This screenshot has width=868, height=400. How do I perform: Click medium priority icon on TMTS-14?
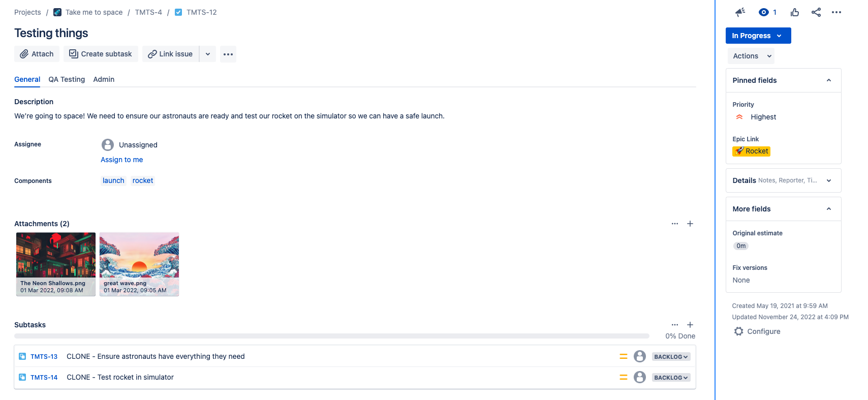(624, 377)
